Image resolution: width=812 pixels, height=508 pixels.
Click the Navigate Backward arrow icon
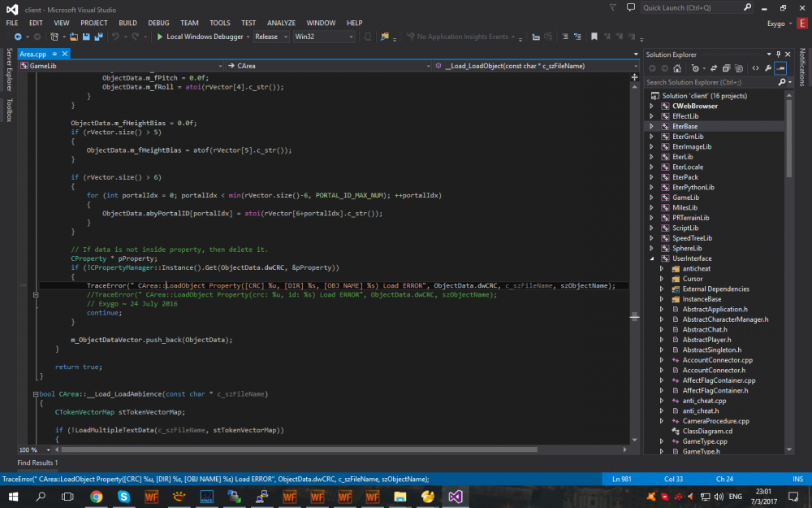click(x=18, y=37)
